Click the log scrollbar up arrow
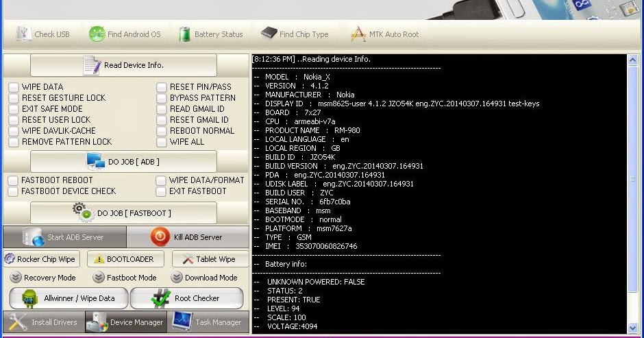Viewport: 644px width, 338px height. (x=632, y=60)
